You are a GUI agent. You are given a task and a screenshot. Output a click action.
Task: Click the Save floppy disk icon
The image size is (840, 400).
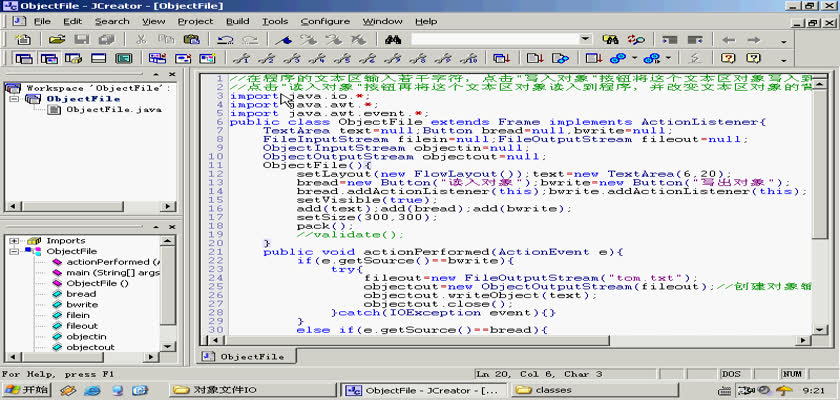(81, 40)
